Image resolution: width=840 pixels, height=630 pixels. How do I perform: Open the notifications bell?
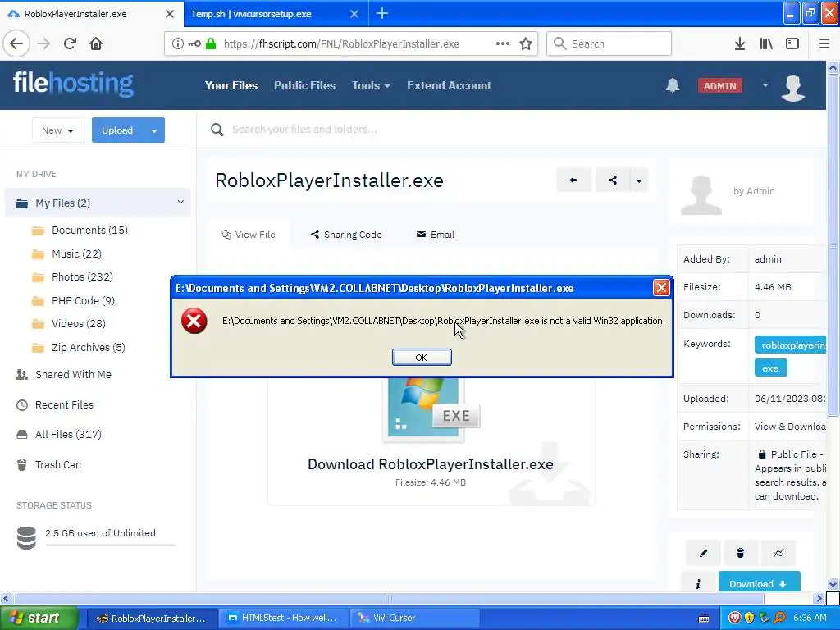tap(673, 85)
